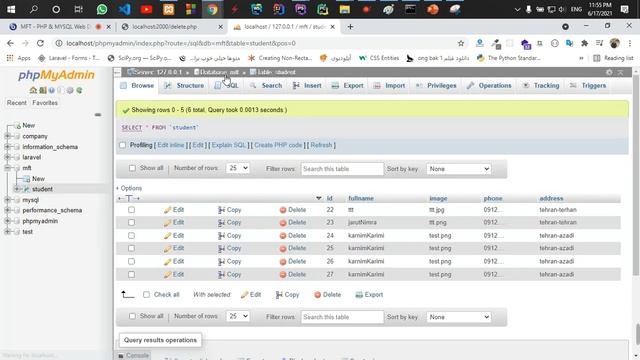Tick the checkbox for row id 25
Viewport: 640px width, 360px height.
pos(131,248)
